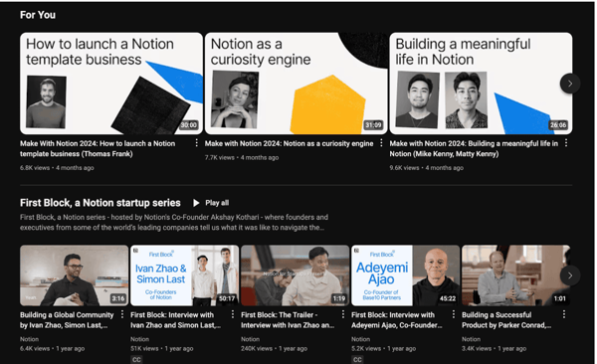This screenshot has height=364, width=597.
Task: Click title First Block: The Trailer
Action: (x=288, y=320)
